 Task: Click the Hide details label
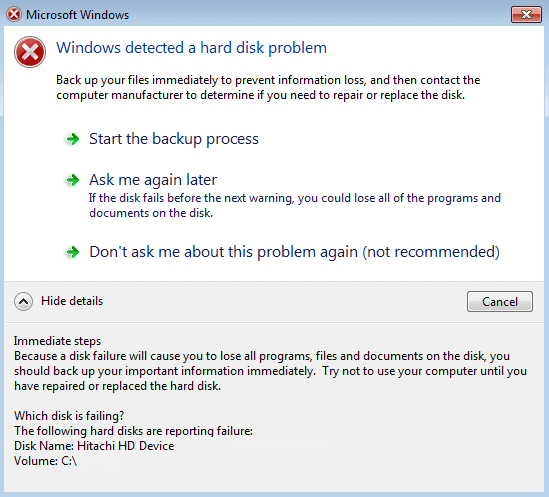click(x=72, y=301)
